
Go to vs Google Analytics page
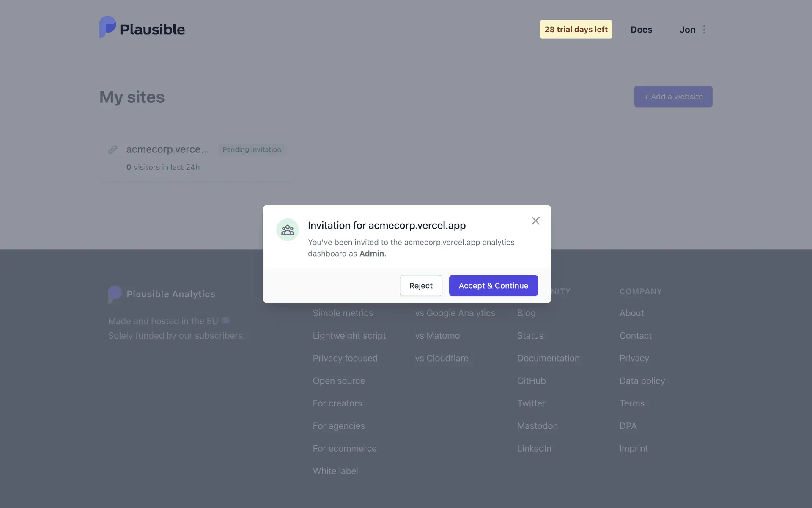click(455, 313)
